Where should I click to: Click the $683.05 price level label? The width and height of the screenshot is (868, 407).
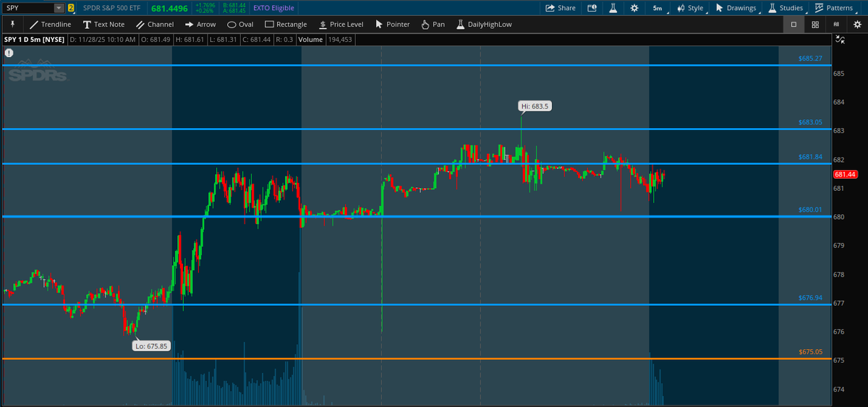[810, 122]
